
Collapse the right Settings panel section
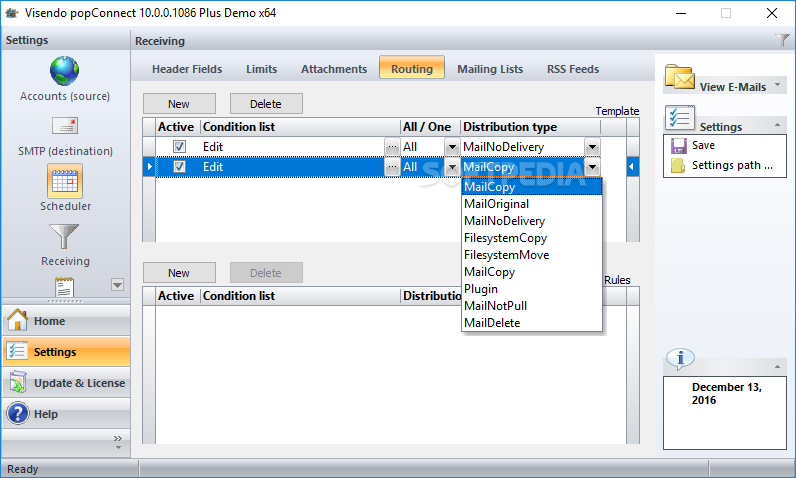[777, 125]
